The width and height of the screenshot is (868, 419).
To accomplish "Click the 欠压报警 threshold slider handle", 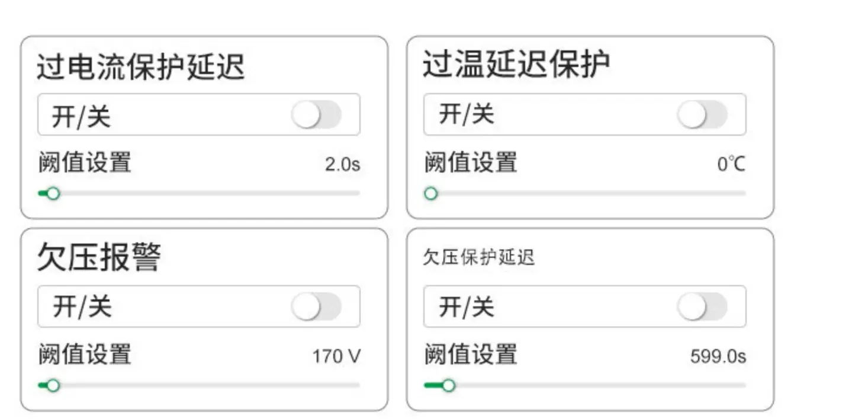I will coord(53,385).
